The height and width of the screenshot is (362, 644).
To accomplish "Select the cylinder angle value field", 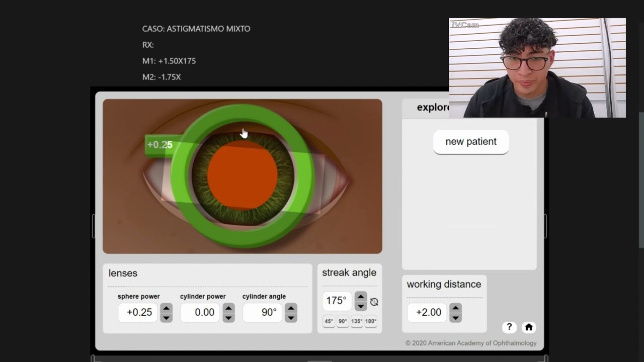I will [263, 312].
